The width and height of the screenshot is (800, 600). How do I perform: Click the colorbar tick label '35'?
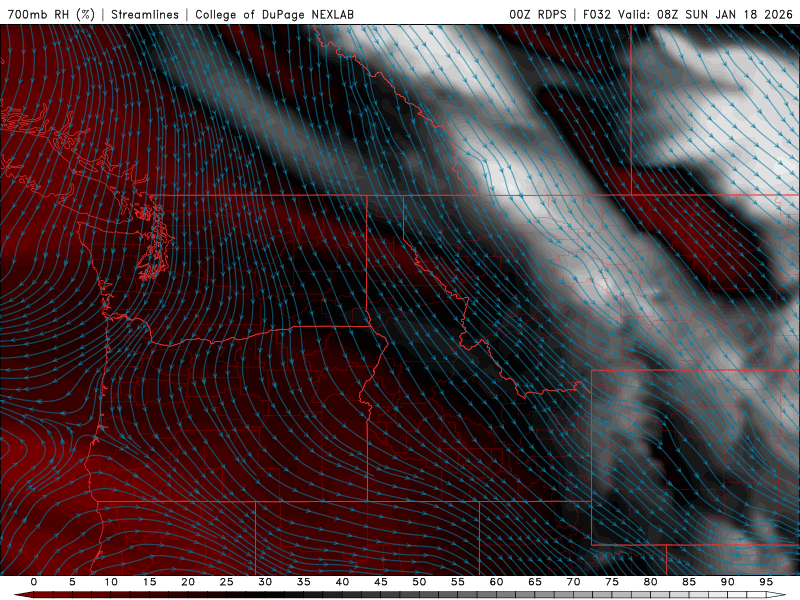click(303, 582)
